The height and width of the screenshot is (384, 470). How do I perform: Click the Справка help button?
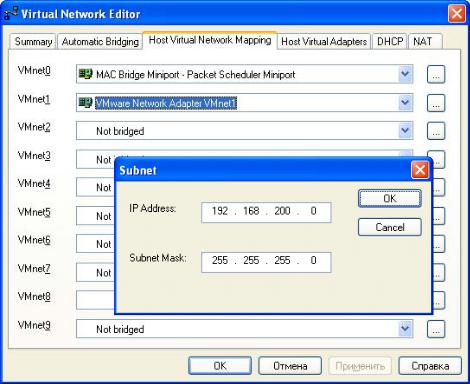click(x=430, y=366)
